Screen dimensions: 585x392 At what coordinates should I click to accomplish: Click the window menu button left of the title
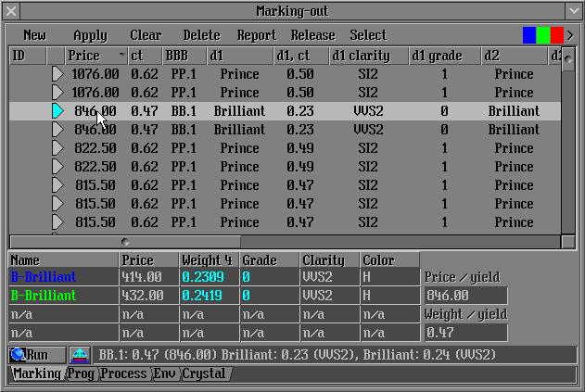click(x=11, y=11)
